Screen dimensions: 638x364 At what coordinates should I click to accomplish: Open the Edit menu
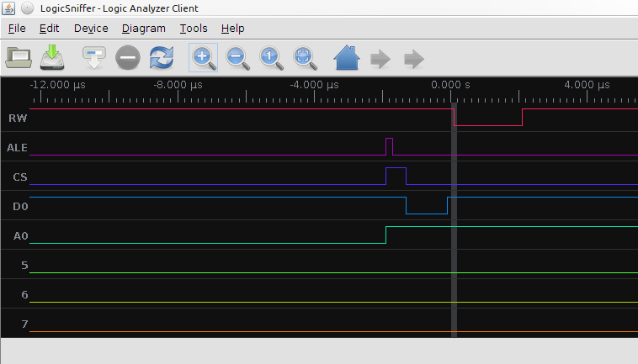click(49, 29)
